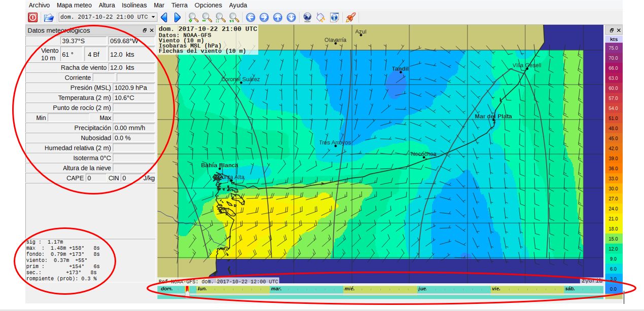Click the longitude field 059.68°W

[131, 41]
